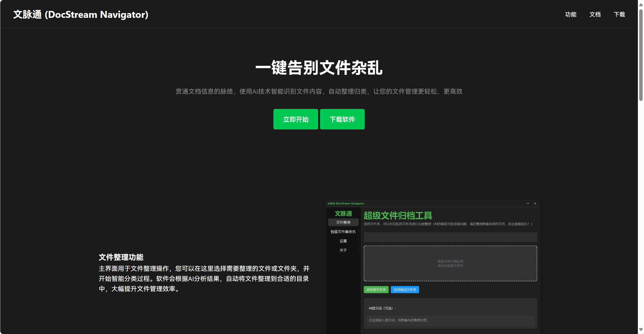The height and width of the screenshot is (334, 644).
Task: Open 设置 in the app sidebar
Action: (x=343, y=241)
